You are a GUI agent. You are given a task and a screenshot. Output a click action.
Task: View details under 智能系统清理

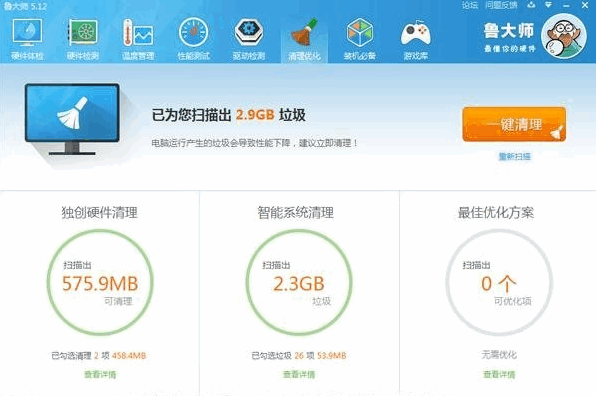(299, 375)
